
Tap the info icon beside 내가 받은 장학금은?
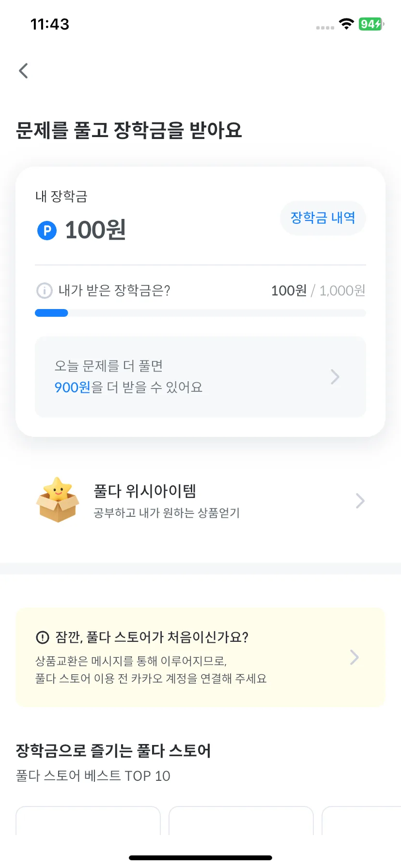click(45, 291)
